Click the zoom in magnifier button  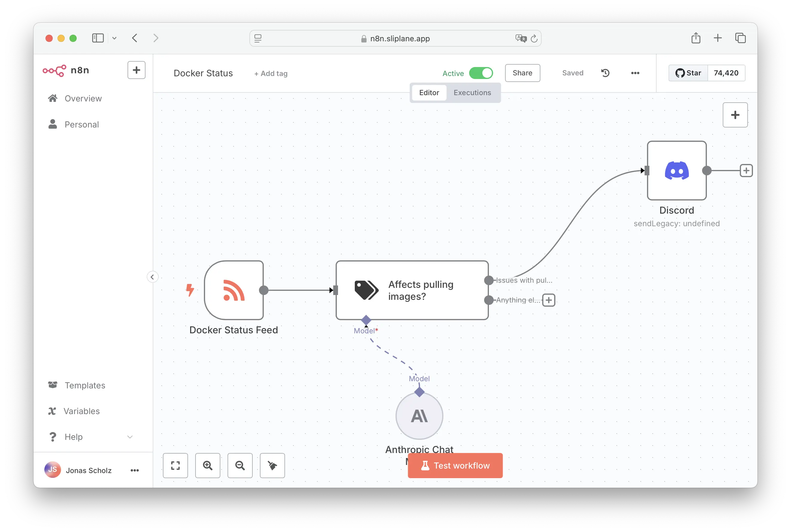(207, 466)
